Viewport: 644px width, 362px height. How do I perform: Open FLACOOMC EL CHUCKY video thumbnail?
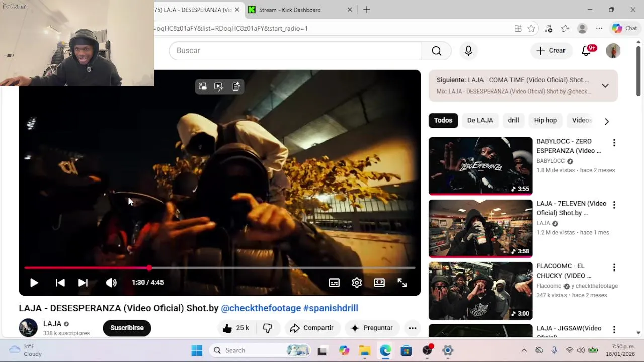pos(480,291)
